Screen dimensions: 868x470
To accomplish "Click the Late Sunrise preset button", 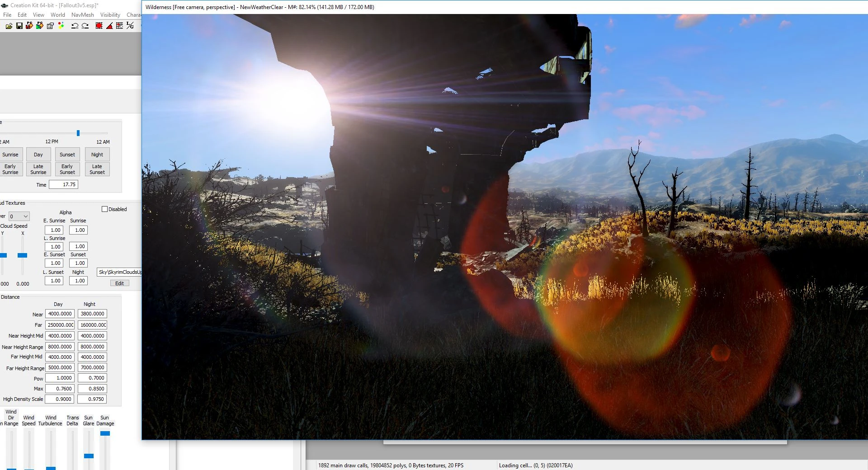I will coord(38,169).
